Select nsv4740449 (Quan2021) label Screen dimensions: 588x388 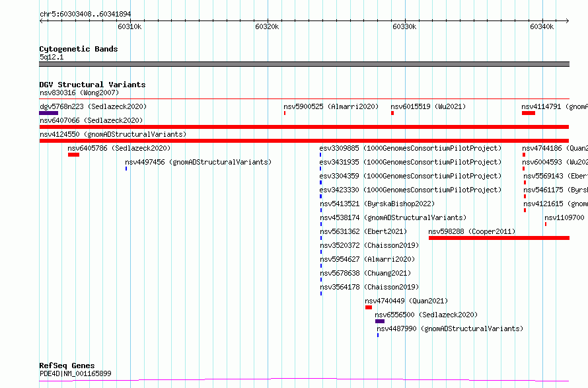click(x=406, y=301)
